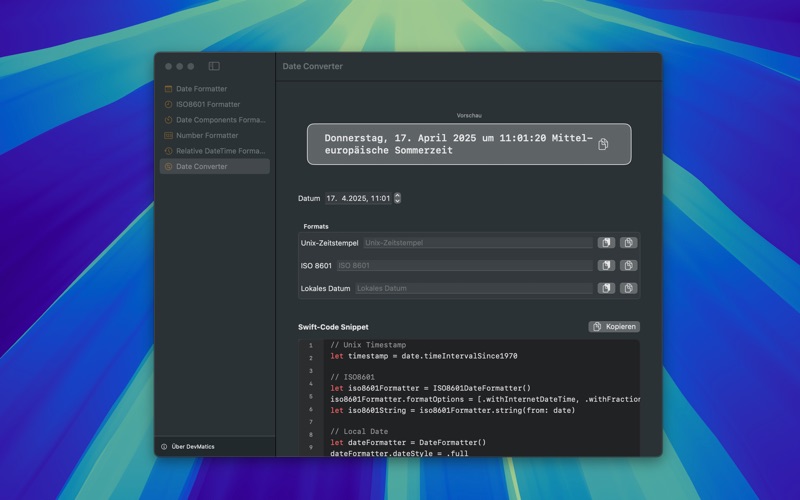Select ISO8601 Formatter sidebar item
This screenshot has height=500, width=800.
point(215,104)
